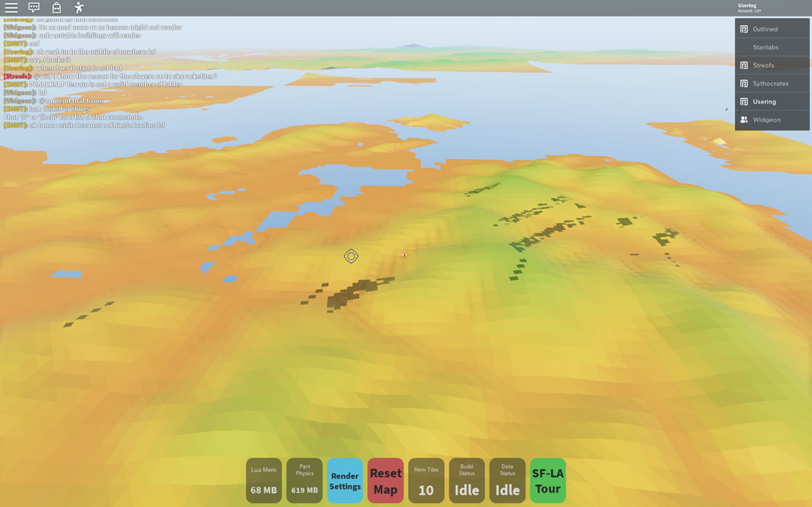Click the Part Physics 619 MB indicator
The image size is (812, 507).
click(304, 480)
